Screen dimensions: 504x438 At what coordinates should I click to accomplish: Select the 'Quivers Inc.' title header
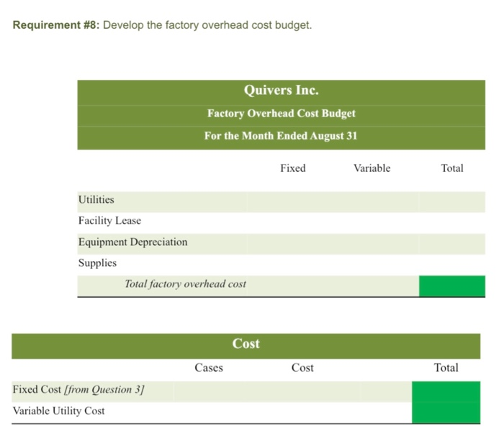(282, 90)
